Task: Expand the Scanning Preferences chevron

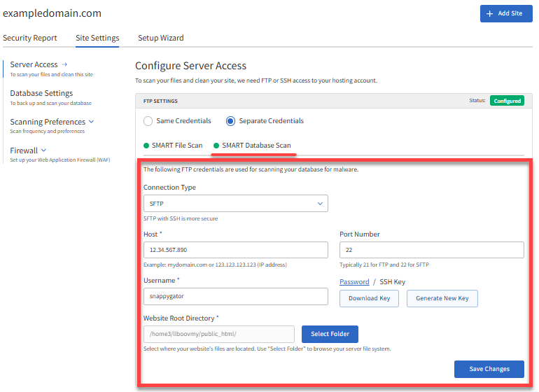Action: pyautogui.click(x=91, y=121)
